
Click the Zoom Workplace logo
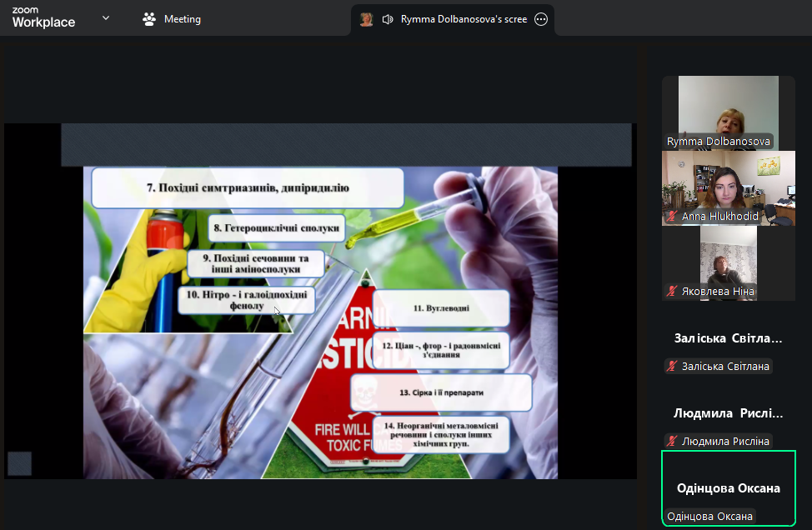[43, 18]
